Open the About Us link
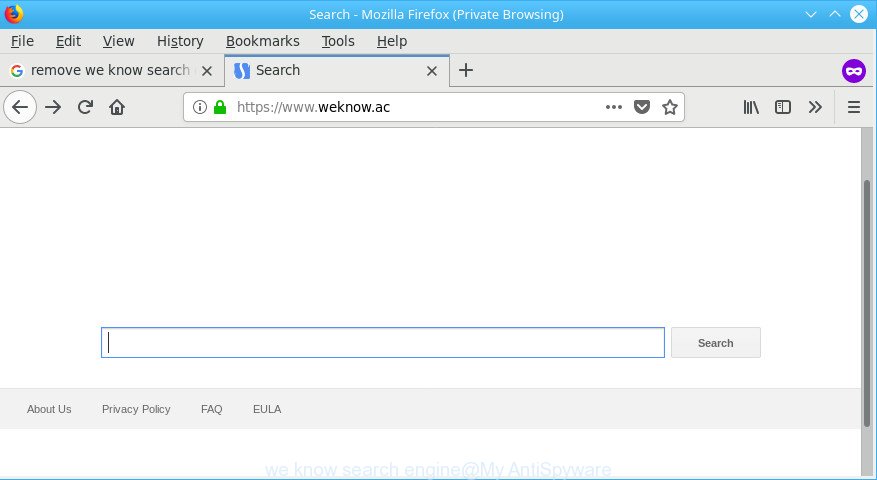 pyautogui.click(x=49, y=409)
